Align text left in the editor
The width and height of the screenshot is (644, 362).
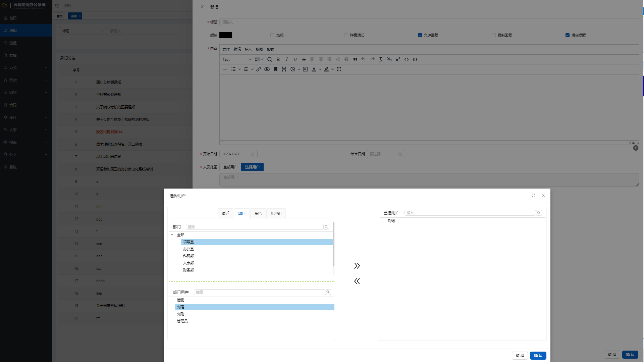312,59
